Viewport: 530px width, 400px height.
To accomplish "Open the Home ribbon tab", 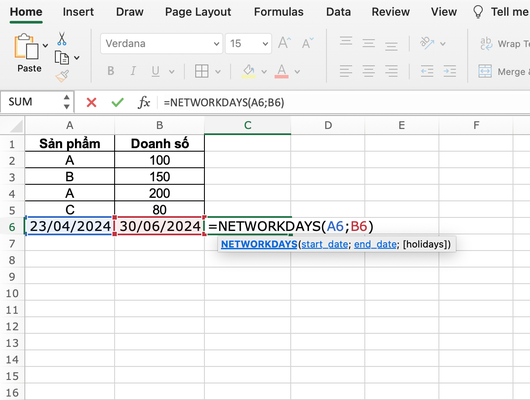I will (x=26, y=12).
